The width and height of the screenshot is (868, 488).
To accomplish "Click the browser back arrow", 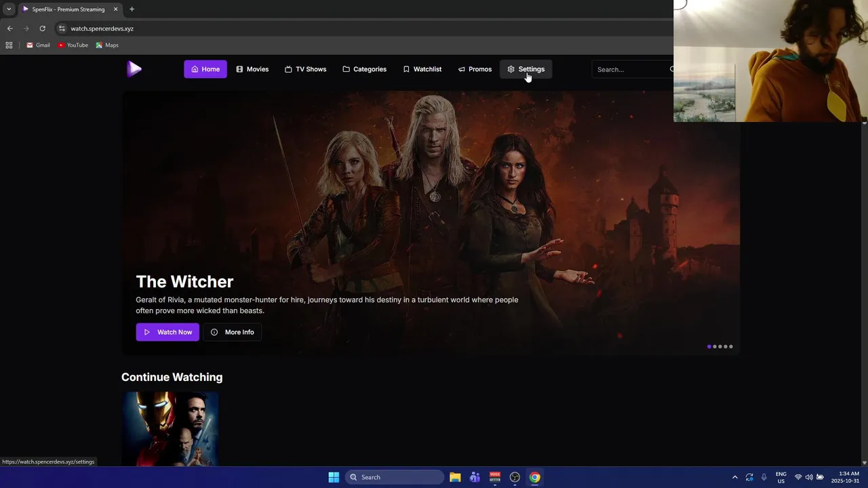I will [9, 28].
